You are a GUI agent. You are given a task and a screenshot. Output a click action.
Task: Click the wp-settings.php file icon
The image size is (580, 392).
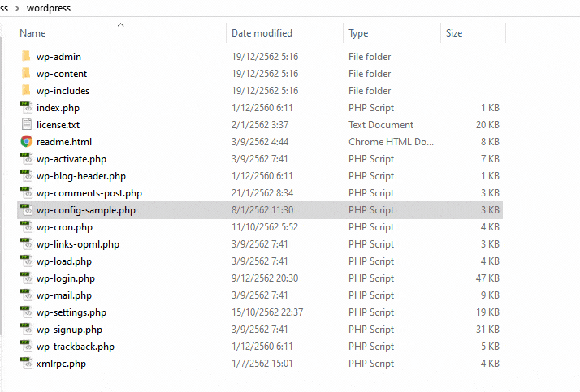pyautogui.click(x=26, y=312)
